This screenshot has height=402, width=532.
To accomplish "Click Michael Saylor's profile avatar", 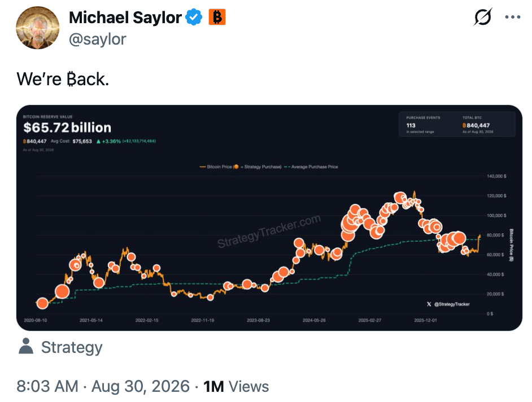I will click(37, 28).
